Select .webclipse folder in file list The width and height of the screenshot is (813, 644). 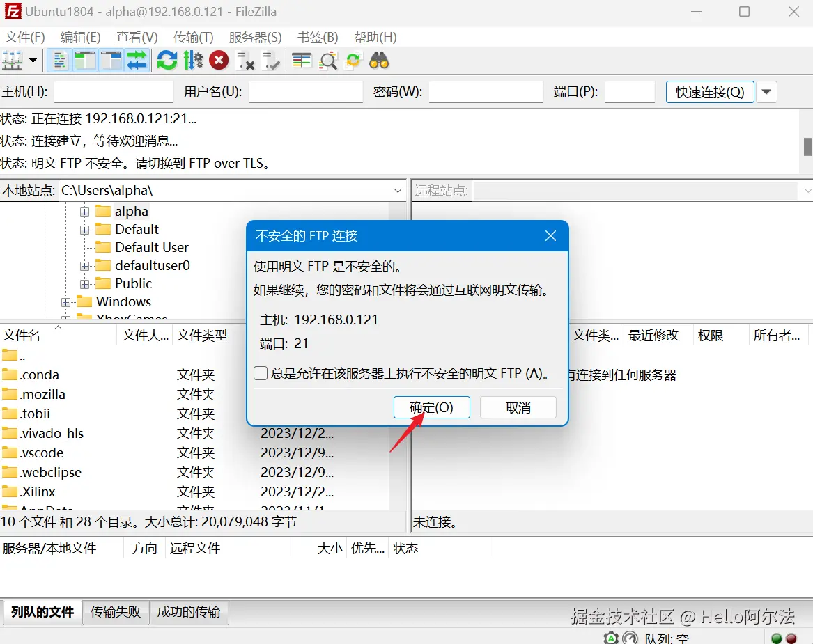coord(50,473)
